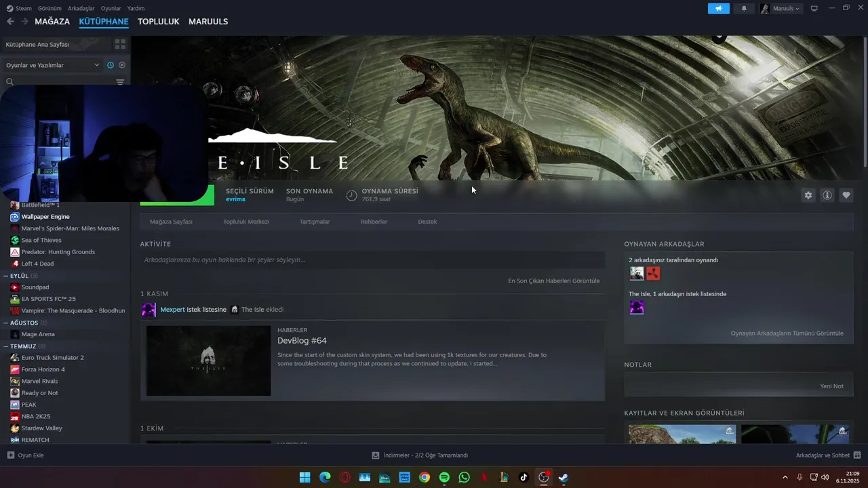Open the Rehberler link

pyautogui.click(x=374, y=222)
